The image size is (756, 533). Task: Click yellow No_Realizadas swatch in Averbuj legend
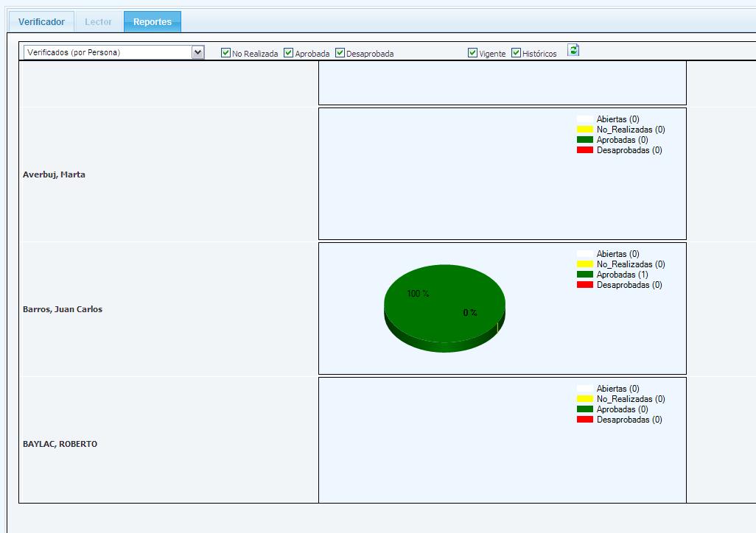point(585,129)
